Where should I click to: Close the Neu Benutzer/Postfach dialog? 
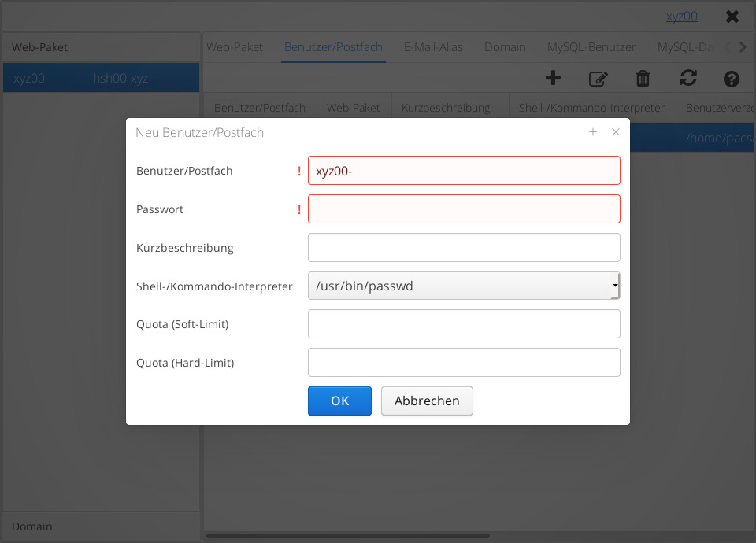616,132
